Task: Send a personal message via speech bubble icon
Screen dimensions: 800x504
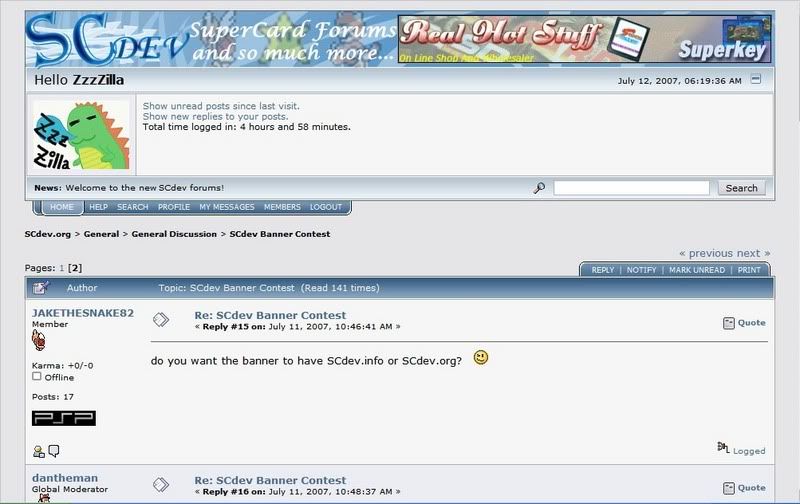Action: click(x=54, y=451)
